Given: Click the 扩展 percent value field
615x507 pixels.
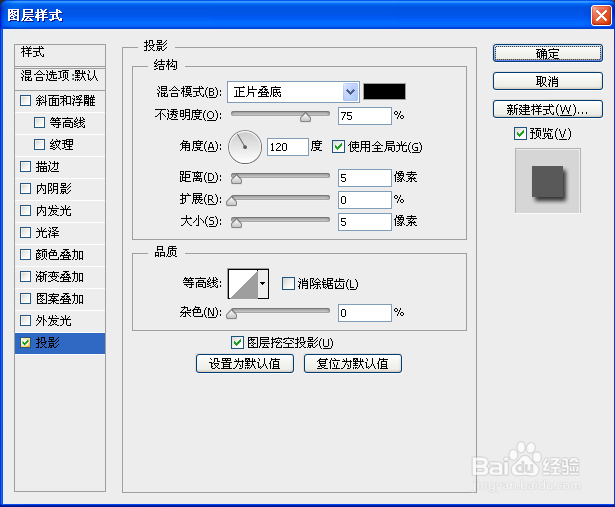Looking at the screenshot, I should coord(365,200).
